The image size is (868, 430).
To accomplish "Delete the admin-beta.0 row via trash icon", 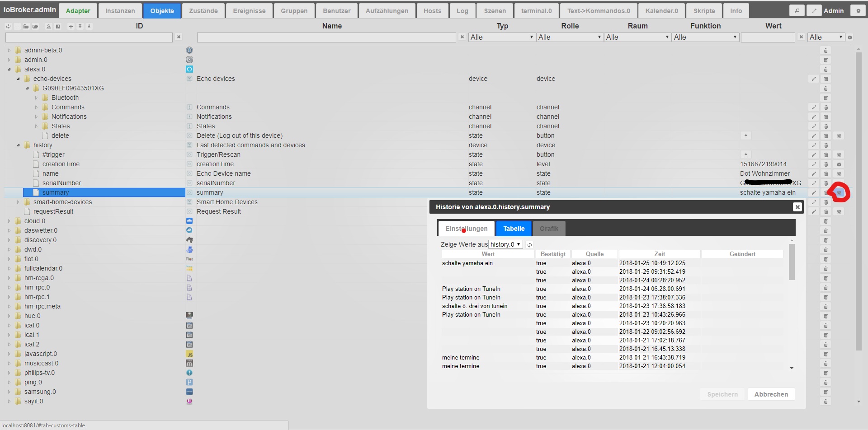I will point(826,51).
